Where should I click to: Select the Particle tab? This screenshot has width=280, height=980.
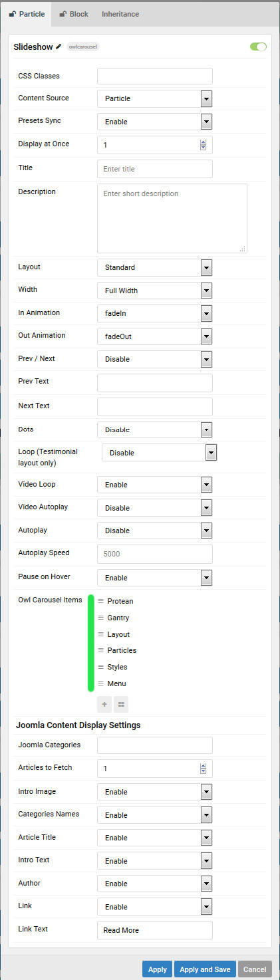pos(27,13)
